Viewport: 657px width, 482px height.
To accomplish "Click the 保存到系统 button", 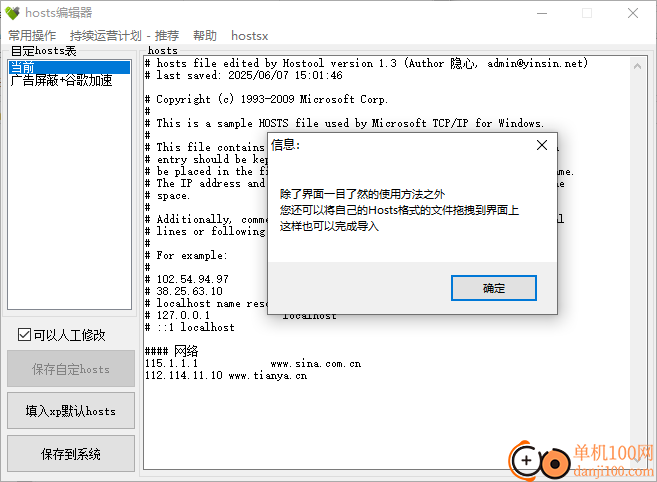I will (71, 454).
